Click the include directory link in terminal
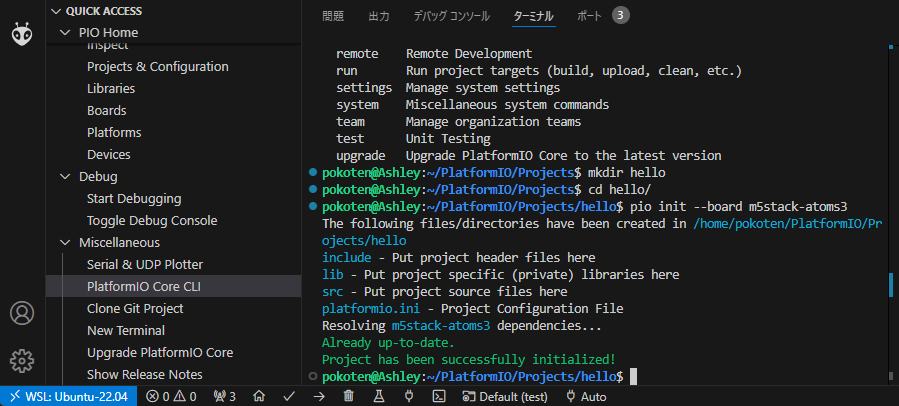 [346, 257]
